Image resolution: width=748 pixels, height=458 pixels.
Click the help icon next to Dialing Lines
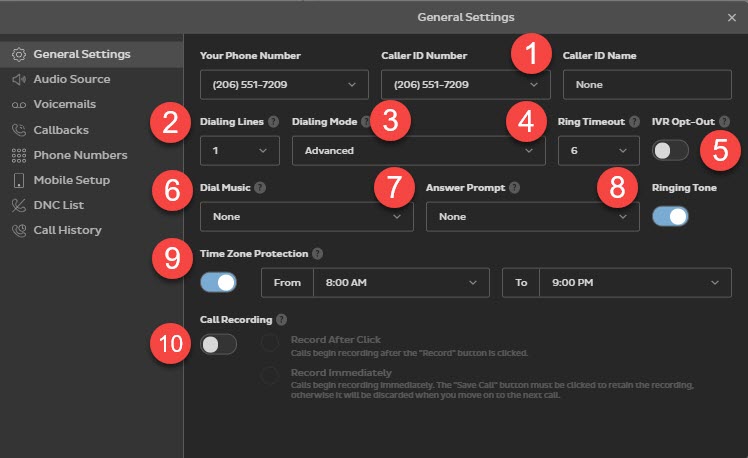click(x=273, y=122)
